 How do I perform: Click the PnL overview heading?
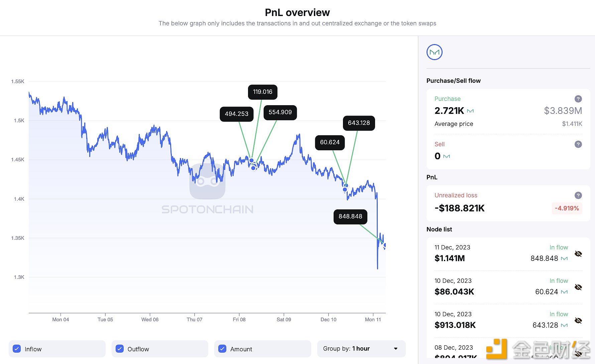297,12
